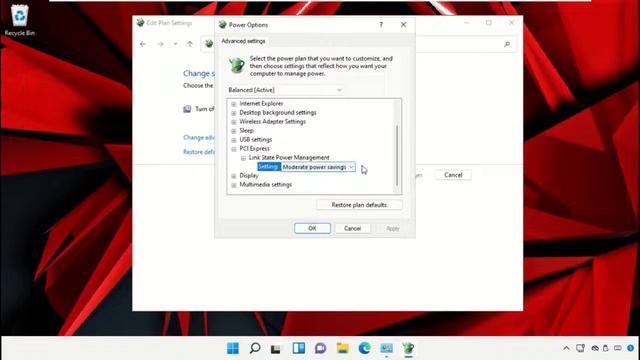Select USB settings tree label
The width and height of the screenshot is (640, 360).
tap(256, 140)
